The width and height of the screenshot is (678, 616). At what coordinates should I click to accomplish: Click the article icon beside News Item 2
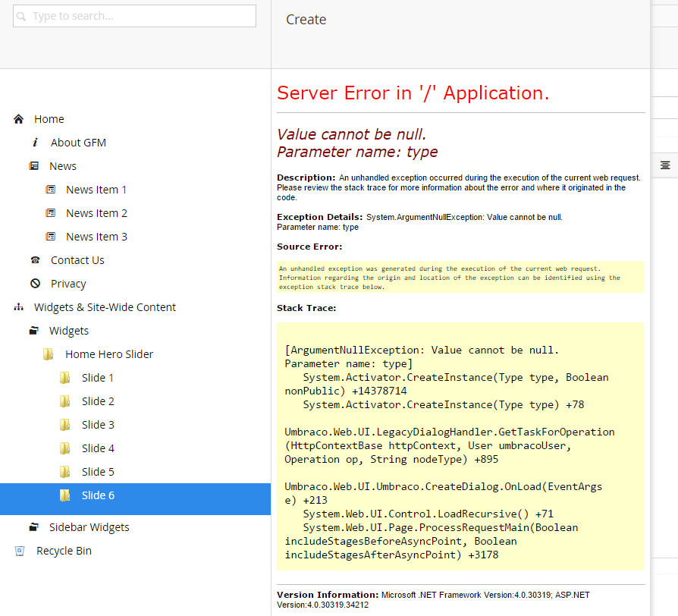[x=51, y=213]
